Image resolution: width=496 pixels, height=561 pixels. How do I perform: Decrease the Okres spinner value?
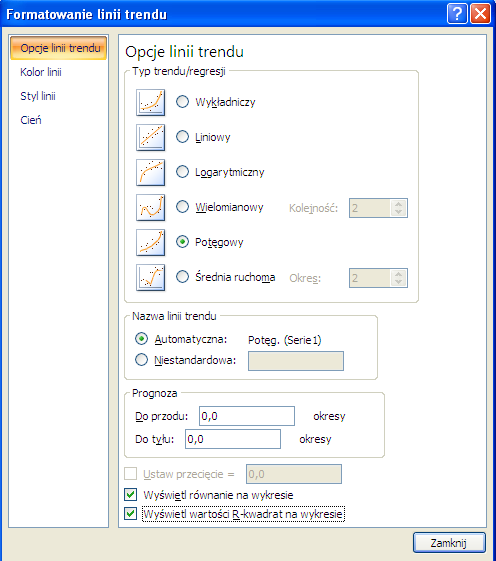coord(398,282)
